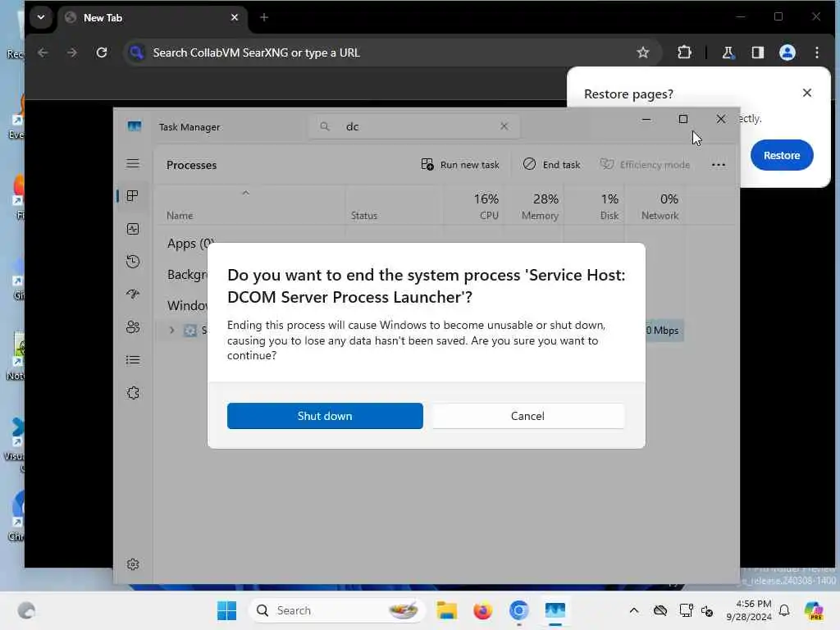
Task: Click the taskbar Search box
Action: click(x=337, y=610)
